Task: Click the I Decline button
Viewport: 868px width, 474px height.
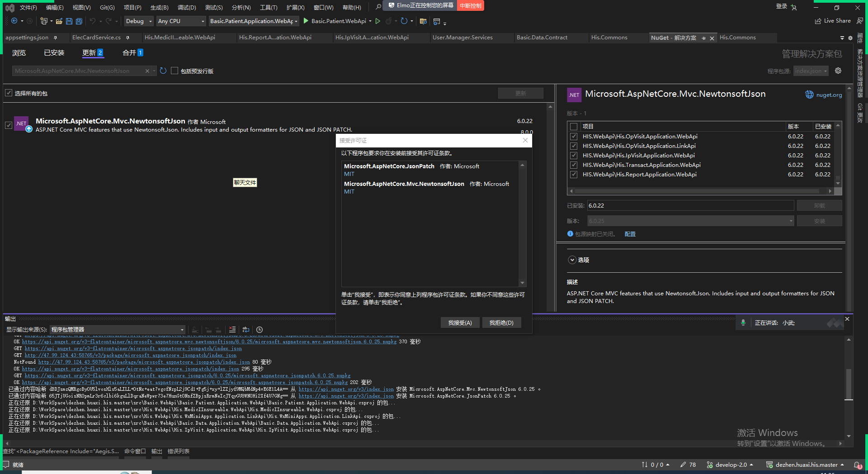Action: pyautogui.click(x=501, y=322)
